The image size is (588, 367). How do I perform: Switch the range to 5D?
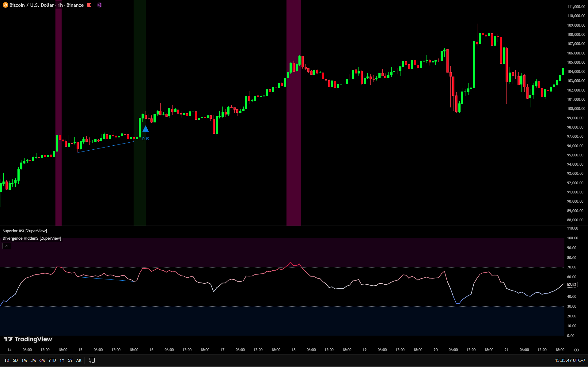(x=15, y=360)
